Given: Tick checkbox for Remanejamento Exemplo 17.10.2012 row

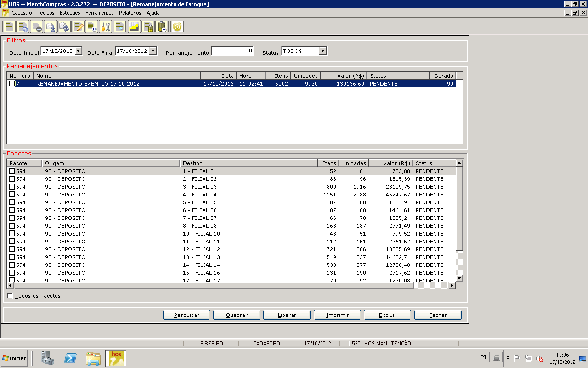Looking at the screenshot, I should click(11, 84).
